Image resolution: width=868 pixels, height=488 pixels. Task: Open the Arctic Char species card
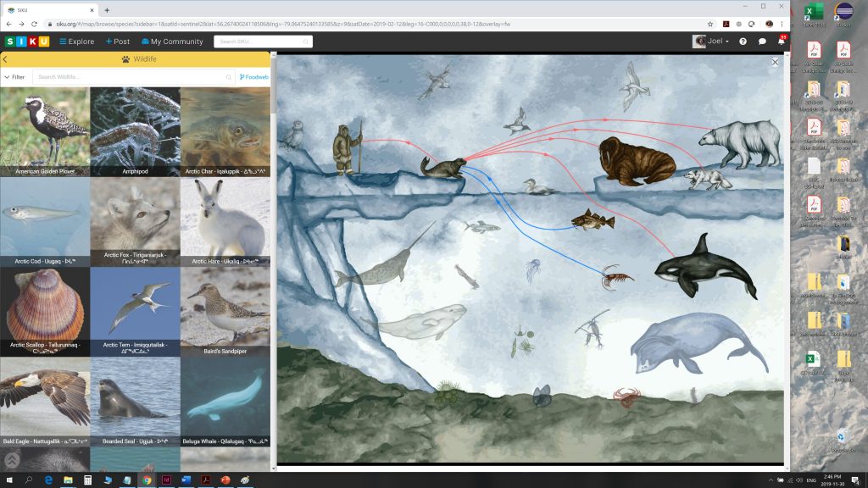tap(225, 131)
